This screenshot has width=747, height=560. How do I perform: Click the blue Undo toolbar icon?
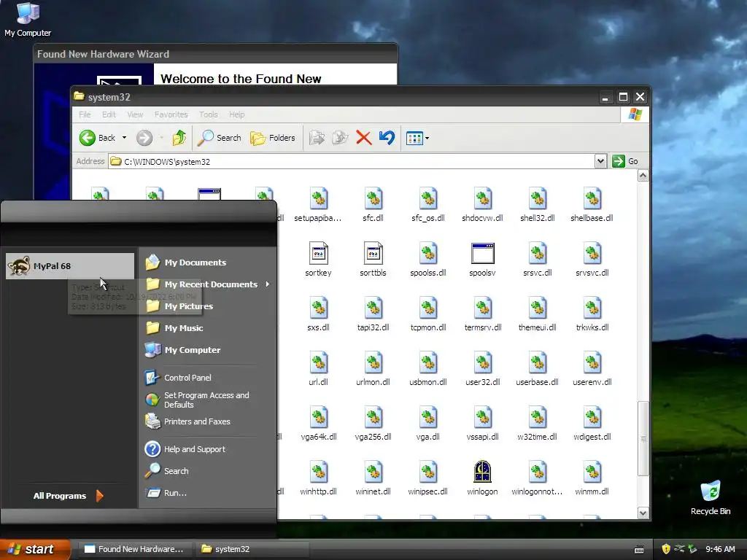387,138
